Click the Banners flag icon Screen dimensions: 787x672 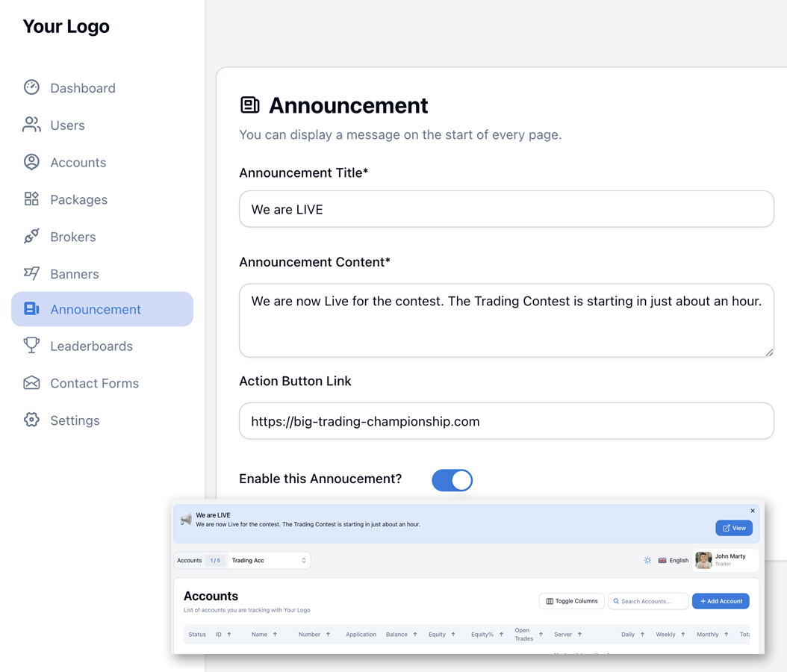(x=31, y=273)
